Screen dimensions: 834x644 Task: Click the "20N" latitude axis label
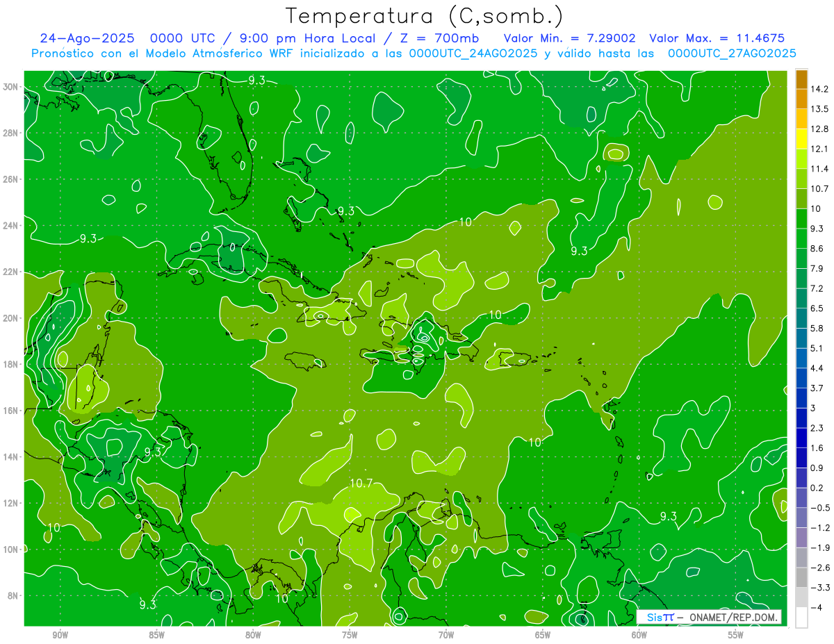pyautogui.click(x=11, y=318)
